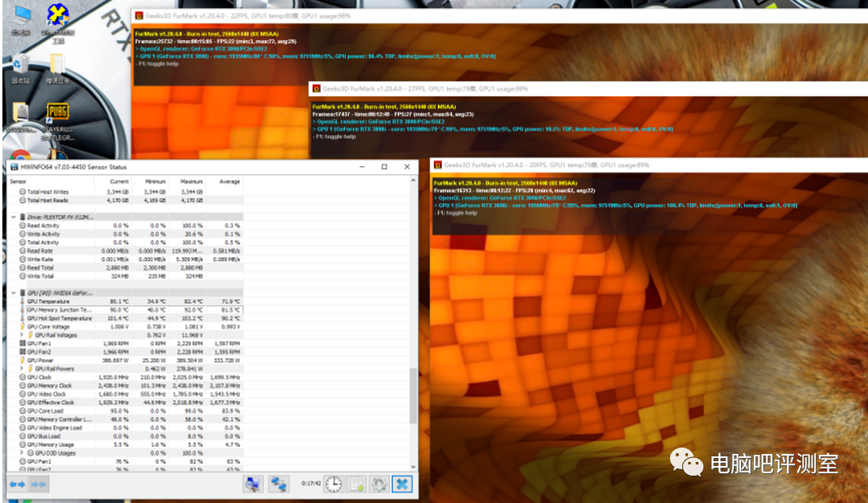868x503 pixels.
Task: Open the This PC desktop icon
Action: (21, 15)
